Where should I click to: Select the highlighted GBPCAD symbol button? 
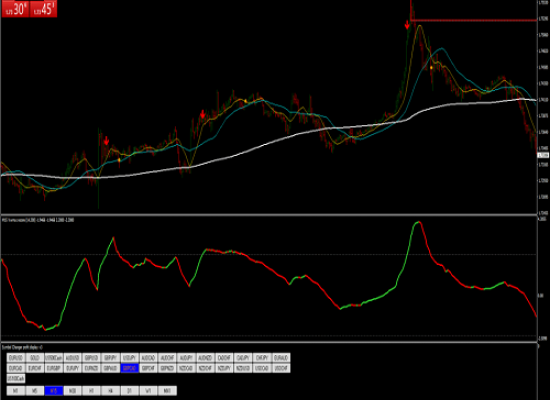pos(129,368)
